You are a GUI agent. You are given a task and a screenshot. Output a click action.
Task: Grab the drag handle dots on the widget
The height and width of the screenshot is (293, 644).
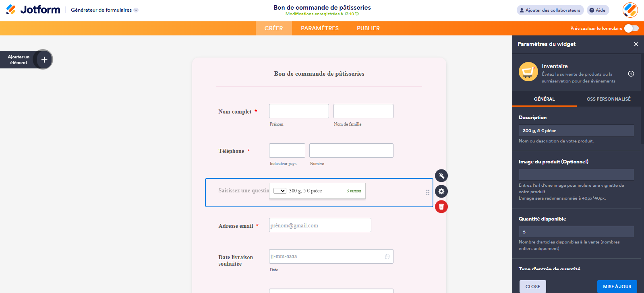point(428,193)
